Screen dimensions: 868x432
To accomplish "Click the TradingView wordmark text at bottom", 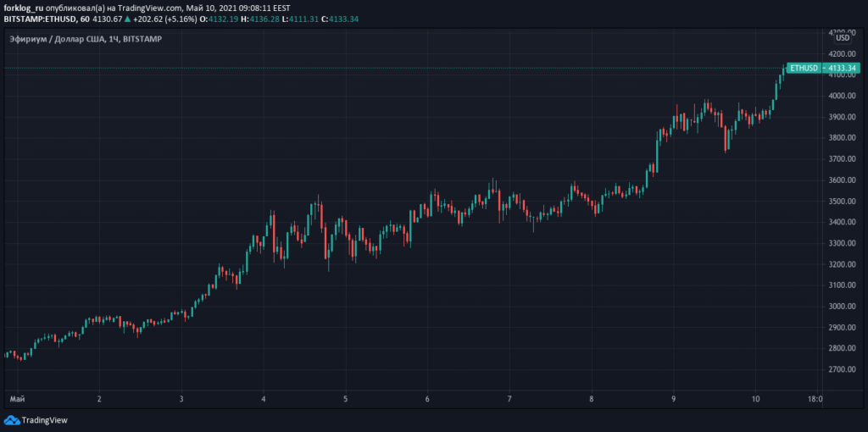I will pyautogui.click(x=44, y=419).
